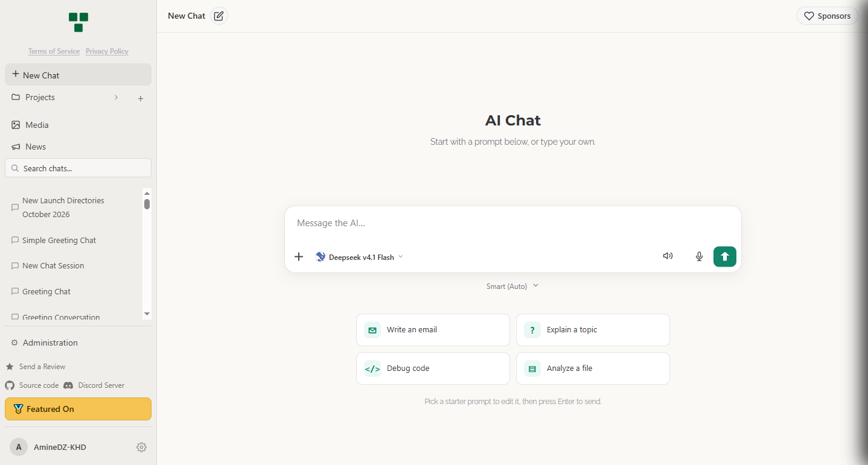
Task: Add a project with the plus icon
Action: click(141, 98)
